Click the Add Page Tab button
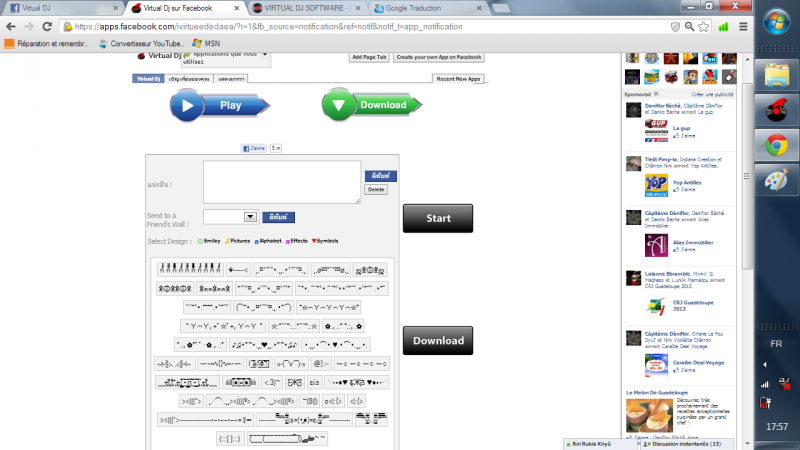This screenshot has height=450, width=800. click(369, 57)
